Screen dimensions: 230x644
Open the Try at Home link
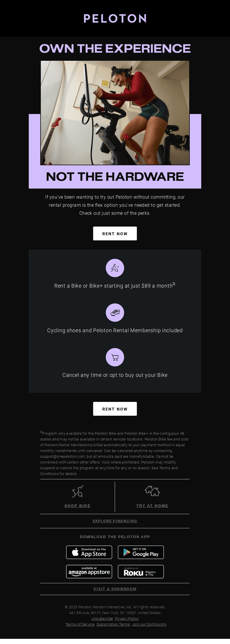(152, 506)
